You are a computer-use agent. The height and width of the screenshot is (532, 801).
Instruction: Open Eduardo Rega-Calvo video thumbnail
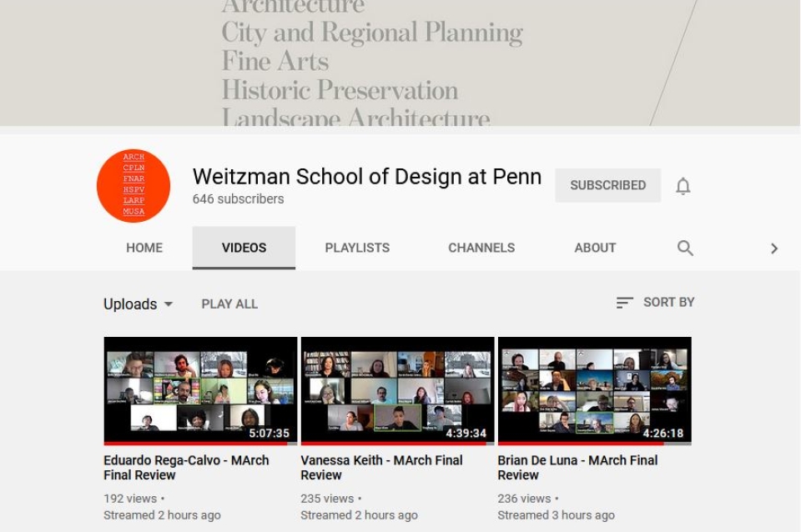[x=200, y=391]
